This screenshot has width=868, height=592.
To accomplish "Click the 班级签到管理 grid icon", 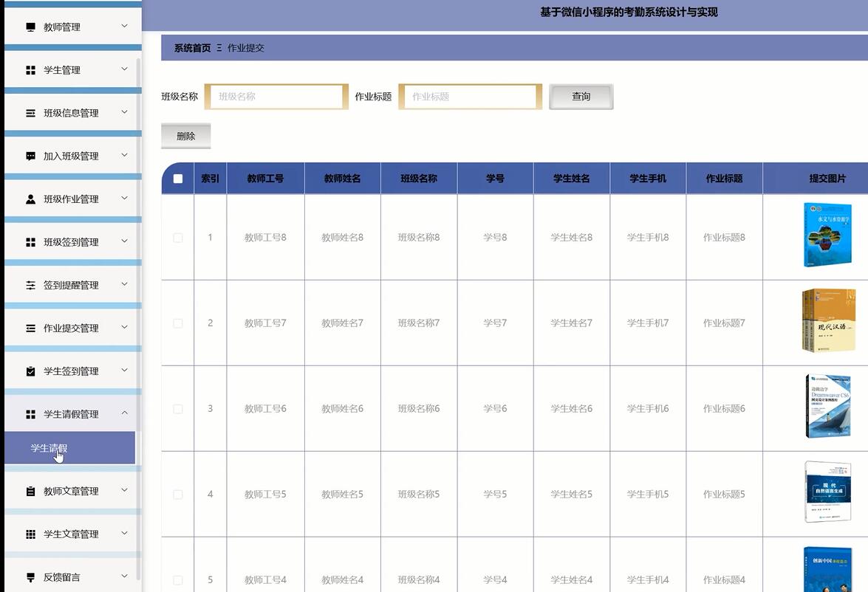I will click(30, 242).
